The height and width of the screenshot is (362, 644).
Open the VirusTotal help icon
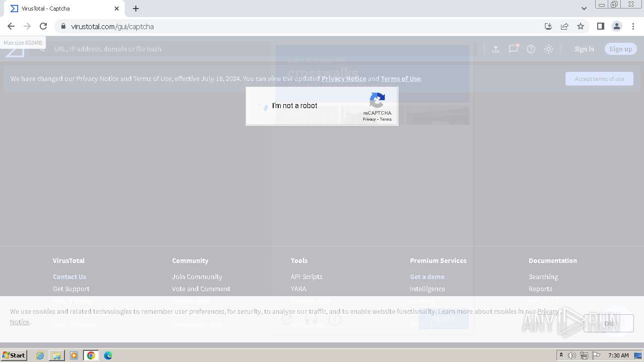531,49
